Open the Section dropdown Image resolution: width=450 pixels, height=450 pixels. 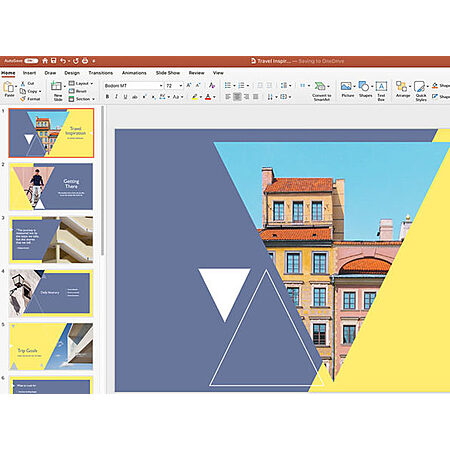click(82, 99)
